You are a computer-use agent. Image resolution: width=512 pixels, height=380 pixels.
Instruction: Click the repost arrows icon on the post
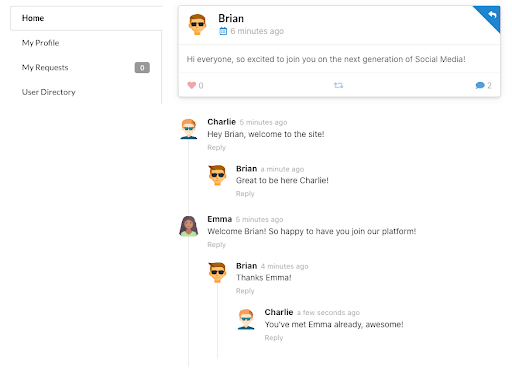[x=338, y=85]
